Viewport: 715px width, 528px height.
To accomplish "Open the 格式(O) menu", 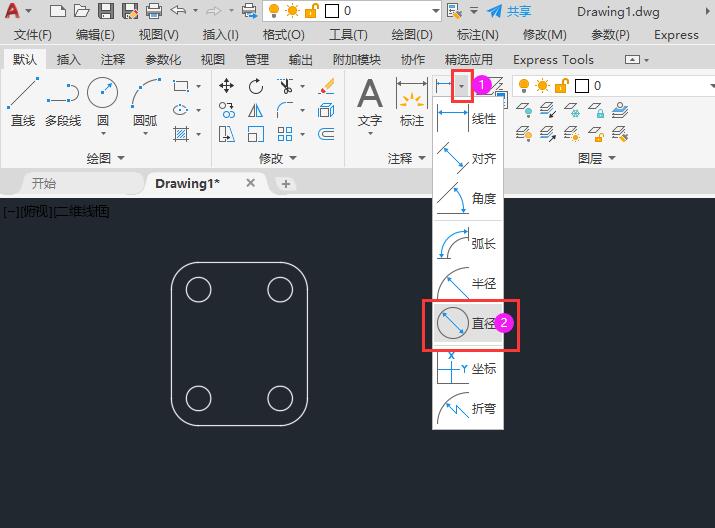I will pos(283,35).
